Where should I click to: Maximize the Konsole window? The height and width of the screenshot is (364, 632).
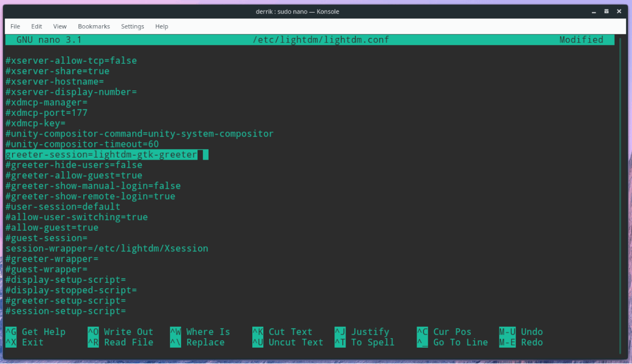tap(607, 11)
